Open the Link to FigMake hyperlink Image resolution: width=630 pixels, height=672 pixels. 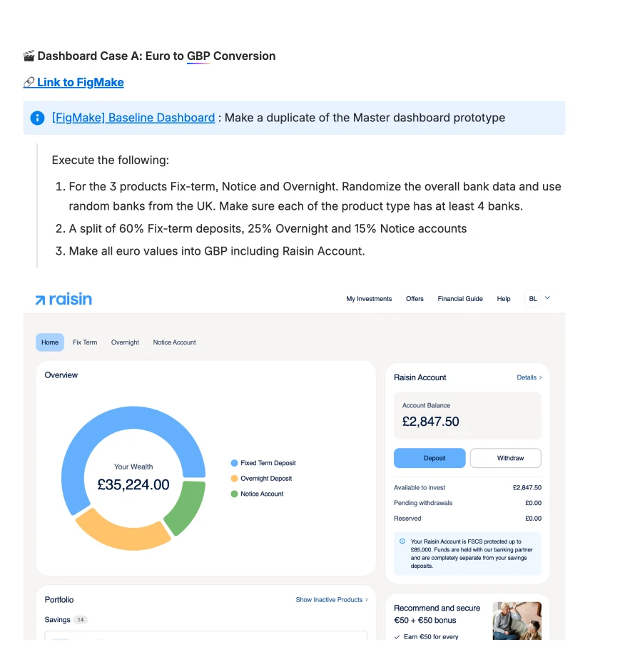click(x=73, y=82)
